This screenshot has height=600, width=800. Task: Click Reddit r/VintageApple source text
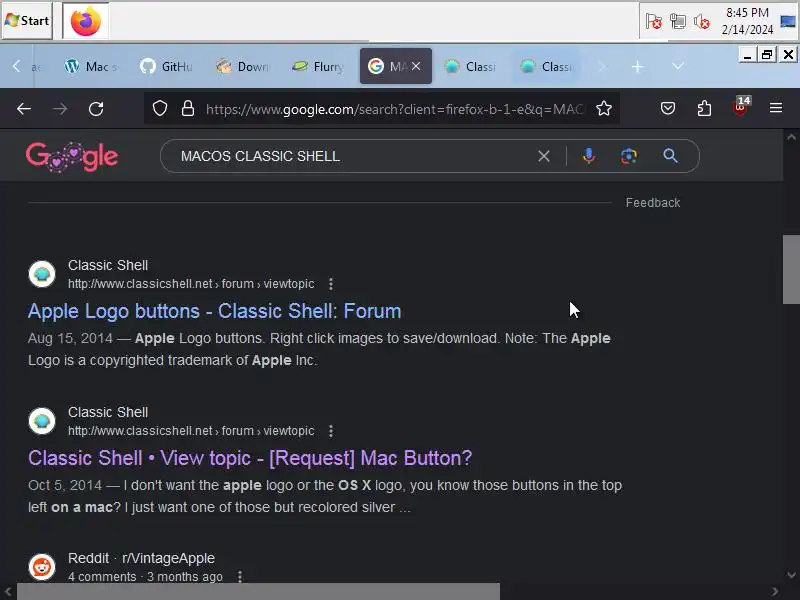coord(141,558)
